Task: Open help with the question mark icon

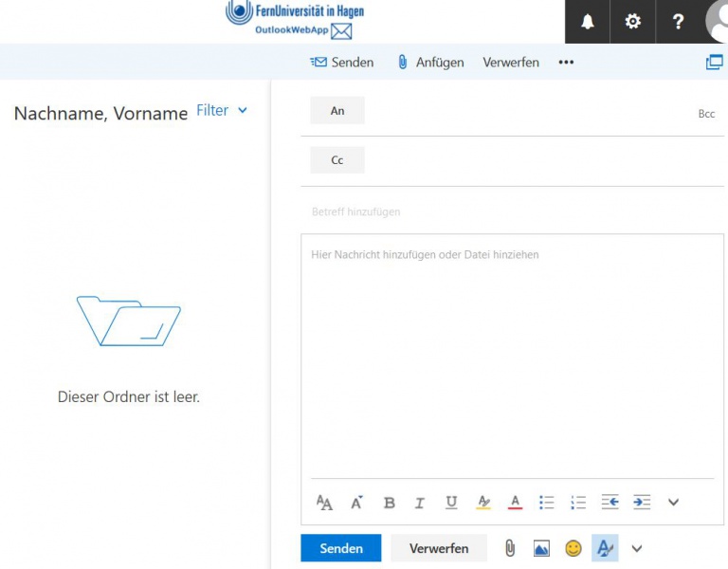Action: 678,22
